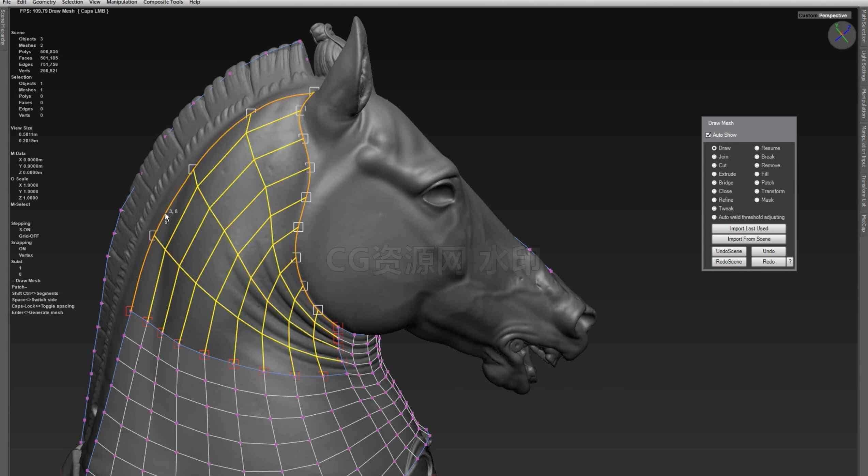Expand the Transform List side tab
Viewport: 868px width, 476px height.
coord(864,191)
